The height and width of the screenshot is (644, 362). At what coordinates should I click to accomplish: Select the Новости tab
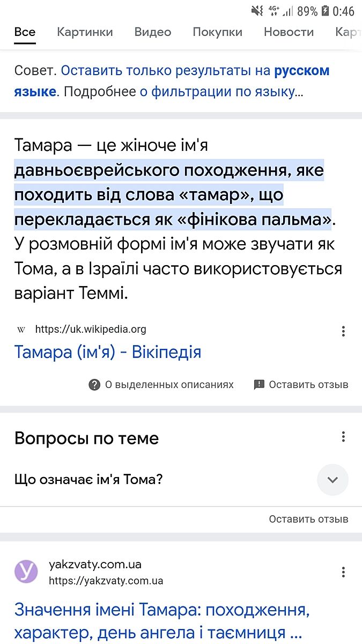pos(289,32)
